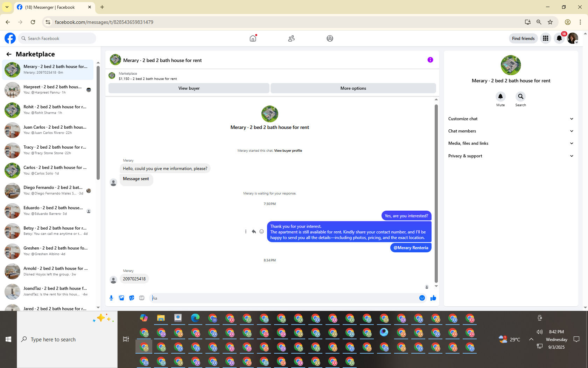
Task: Click the More options button
Action: [x=353, y=88]
